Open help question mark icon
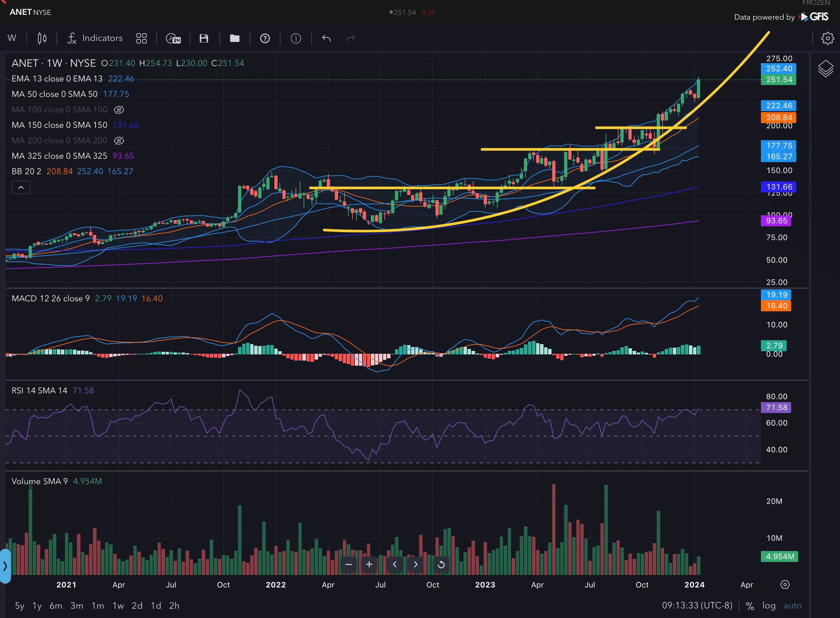The image size is (840, 618). click(265, 38)
